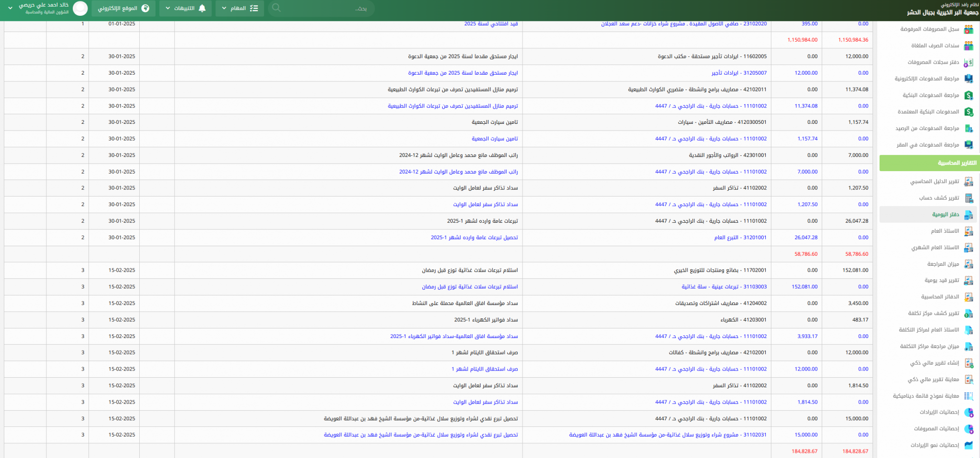The width and height of the screenshot is (980, 458).
Task: Click المدفوعات البنكية المعتمدة icon
Action: pos(969,112)
